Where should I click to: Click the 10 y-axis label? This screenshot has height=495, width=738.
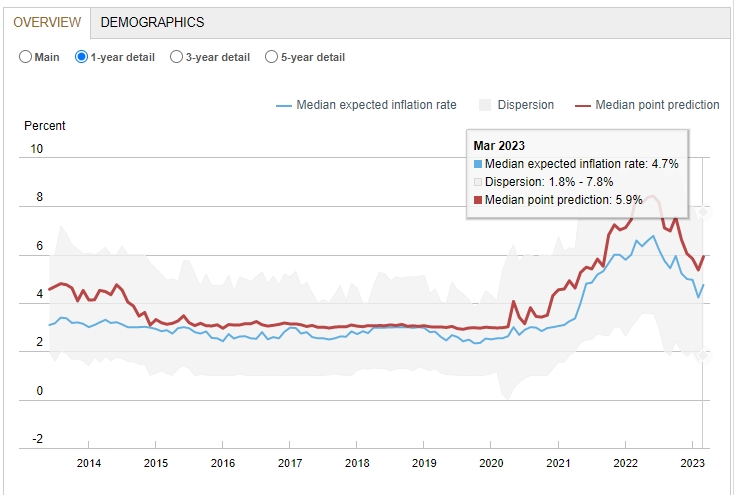click(37, 149)
